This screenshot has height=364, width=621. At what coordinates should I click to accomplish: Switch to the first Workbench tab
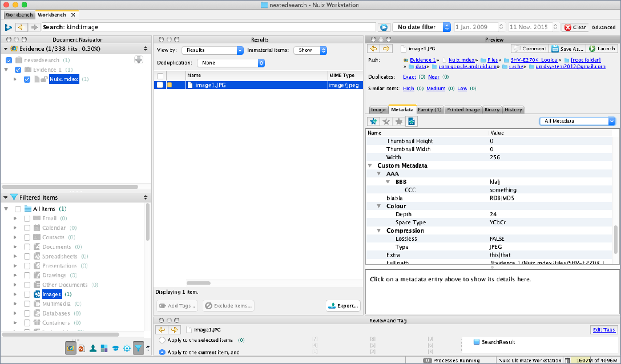(x=19, y=15)
